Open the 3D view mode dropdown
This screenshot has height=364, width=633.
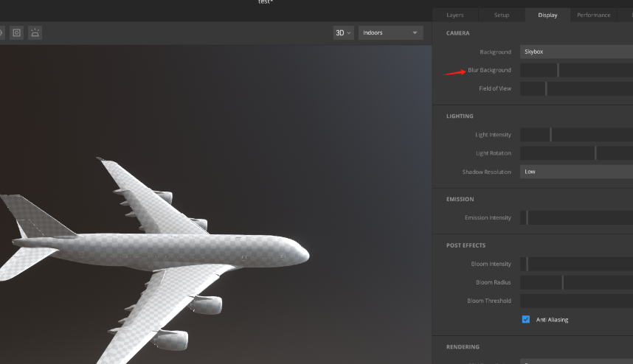coord(343,32)
